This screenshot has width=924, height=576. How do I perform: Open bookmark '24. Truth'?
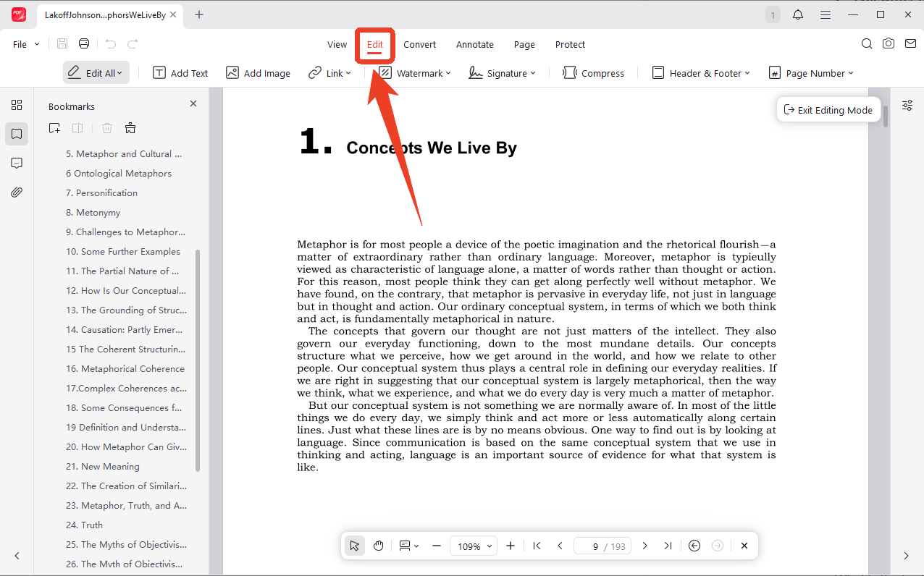coord(84,525)
